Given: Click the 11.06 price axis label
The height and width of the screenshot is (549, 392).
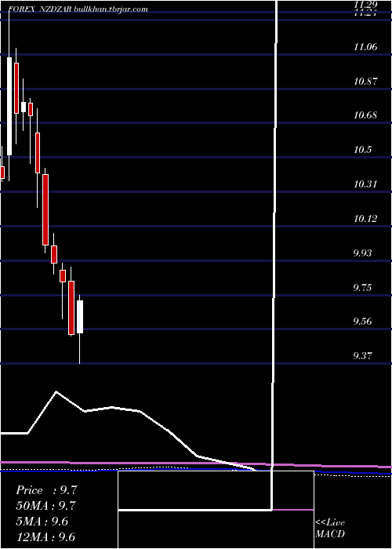Looking at the screenshot, I should pos(365,47).
